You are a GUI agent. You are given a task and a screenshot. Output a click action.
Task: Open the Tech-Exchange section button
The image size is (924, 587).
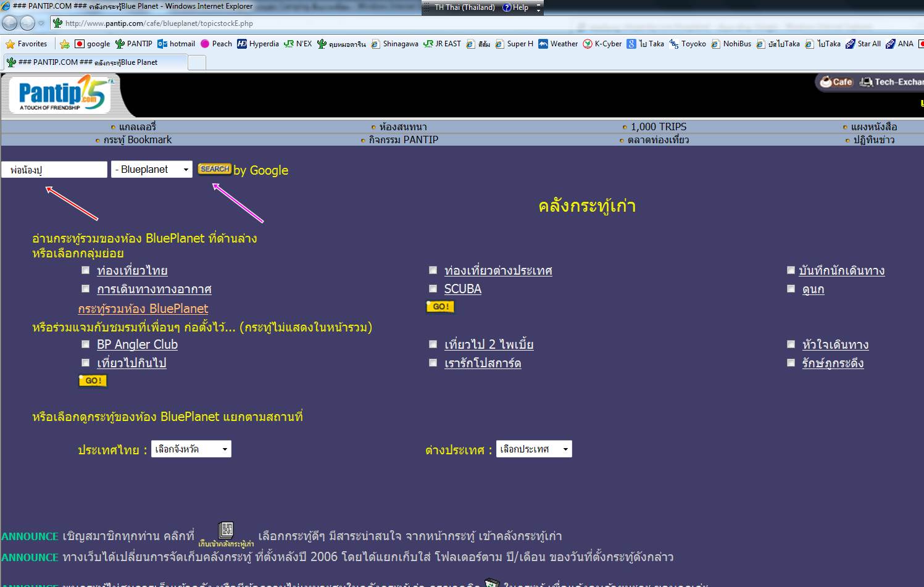891,81
